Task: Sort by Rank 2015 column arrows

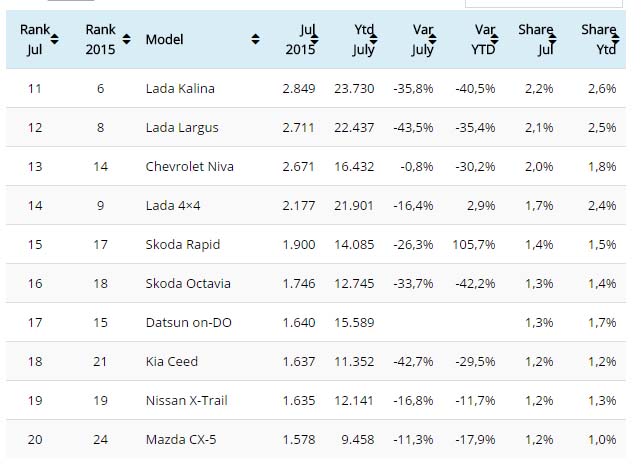Action: (122, 39)
